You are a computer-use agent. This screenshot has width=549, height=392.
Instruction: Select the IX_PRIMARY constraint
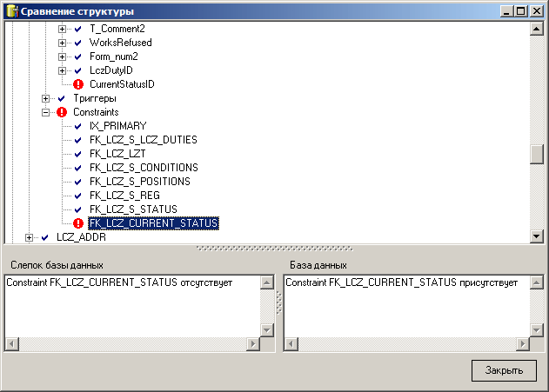tap(118, 126)
